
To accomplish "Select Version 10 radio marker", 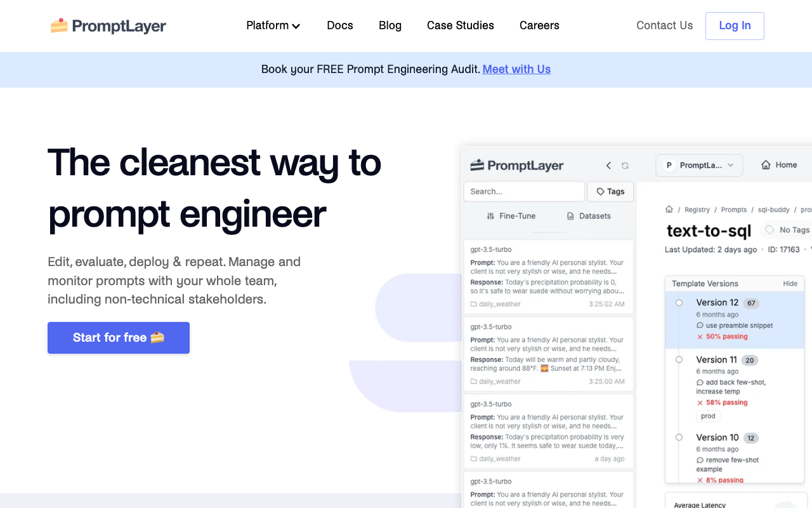I will pyautogui.click(x=679, y=438).
